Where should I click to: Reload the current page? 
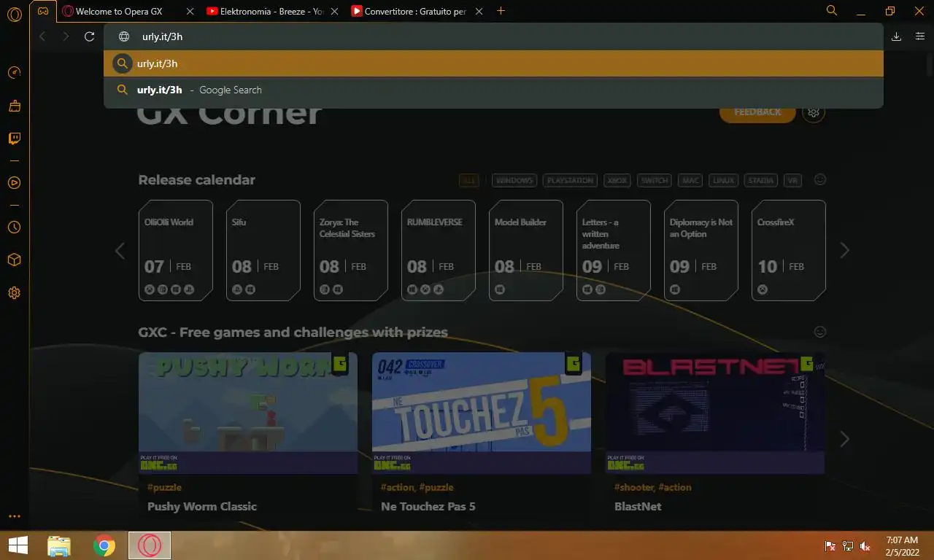tap(89, 36)
